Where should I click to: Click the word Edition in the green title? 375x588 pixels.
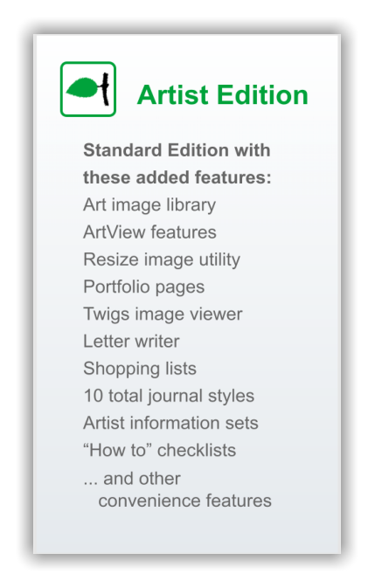262,94
